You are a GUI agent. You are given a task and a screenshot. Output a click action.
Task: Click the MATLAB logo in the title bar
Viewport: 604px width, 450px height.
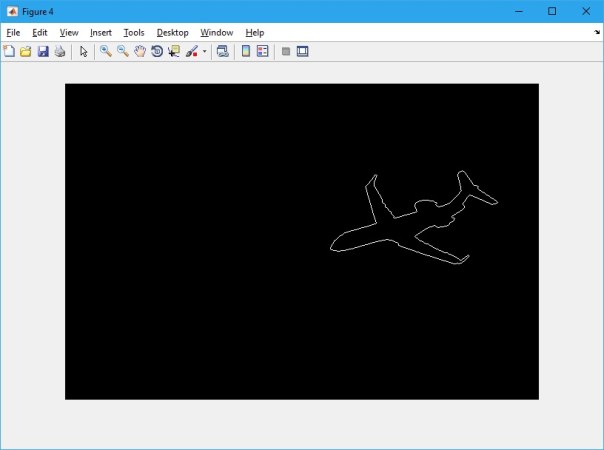(x=12, y=12)
